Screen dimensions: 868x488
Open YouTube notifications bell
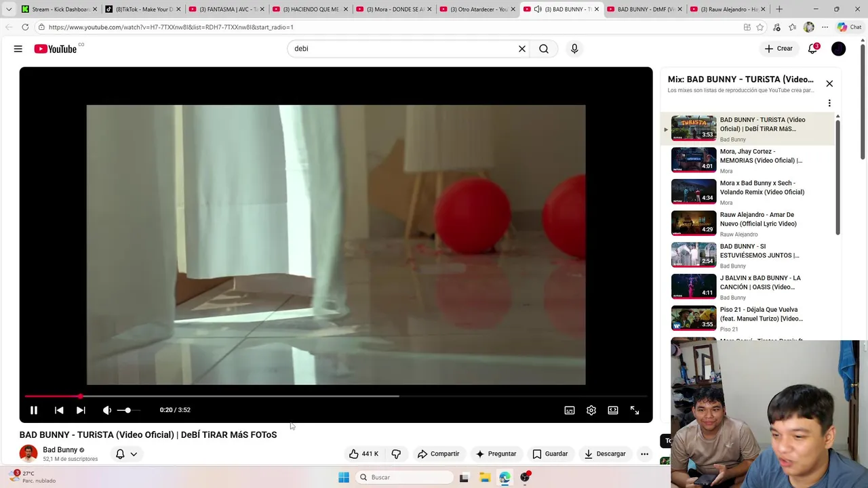[812, 49]
